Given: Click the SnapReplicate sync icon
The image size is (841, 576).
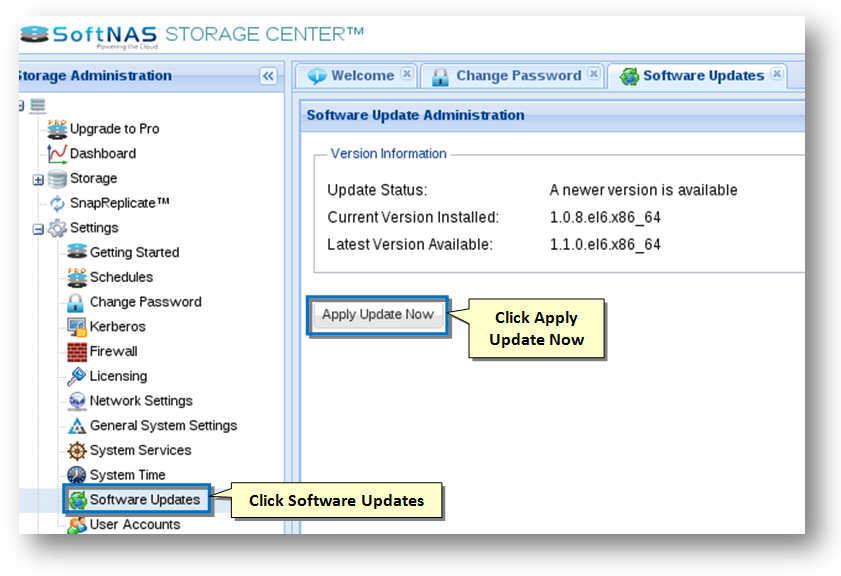Looking at the screenshot, I should pos(57,203).
